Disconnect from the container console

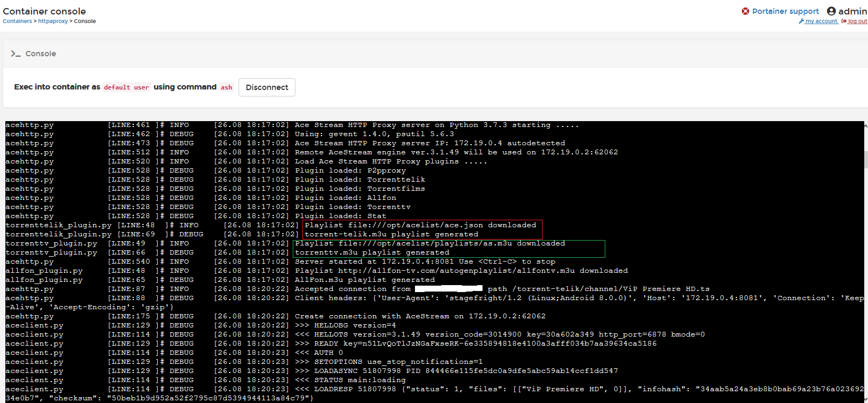pos(267,87)
